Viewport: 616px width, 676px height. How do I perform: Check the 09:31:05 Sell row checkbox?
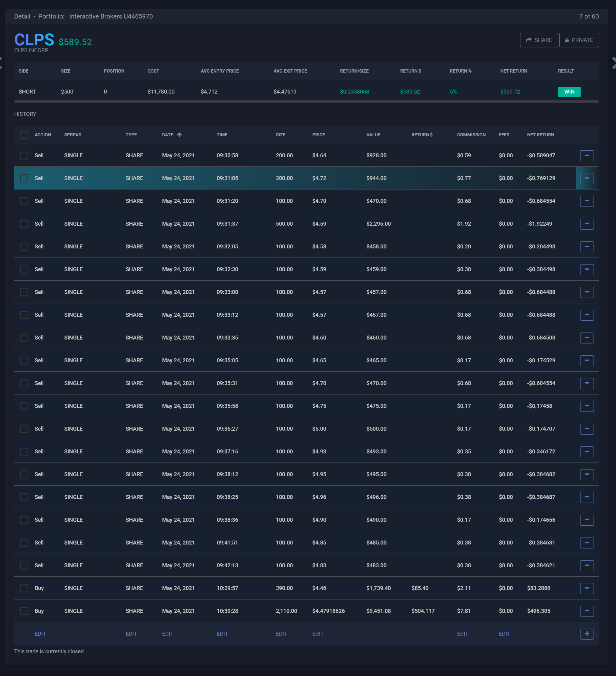point(24,178)
